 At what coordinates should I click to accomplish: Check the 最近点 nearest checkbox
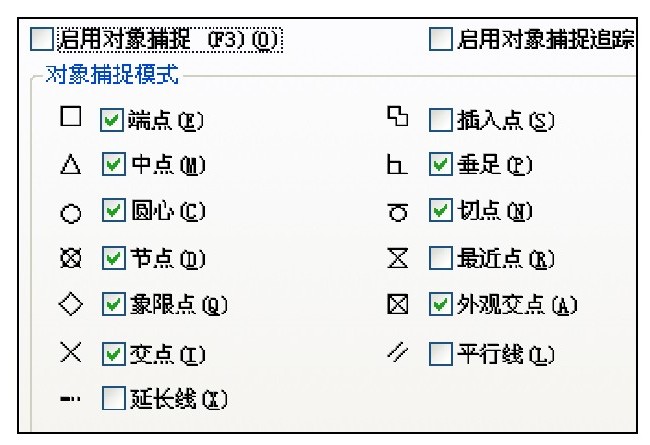coord(440,259)
